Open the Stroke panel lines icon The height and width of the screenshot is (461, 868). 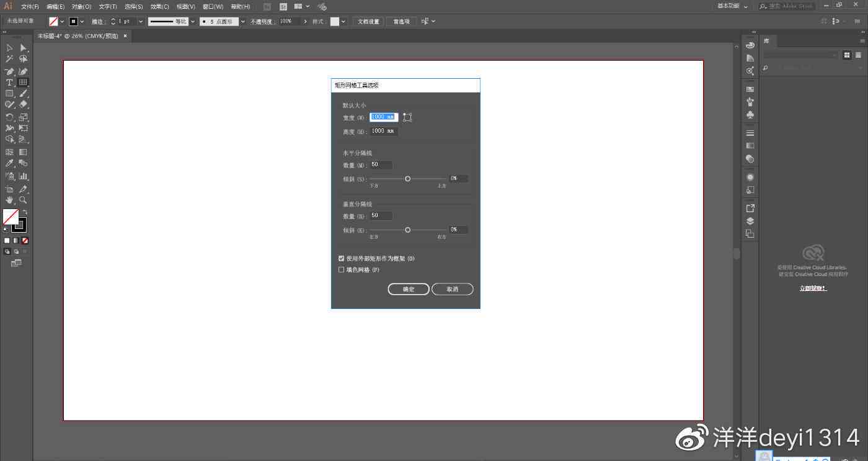(x=750, y=133)
